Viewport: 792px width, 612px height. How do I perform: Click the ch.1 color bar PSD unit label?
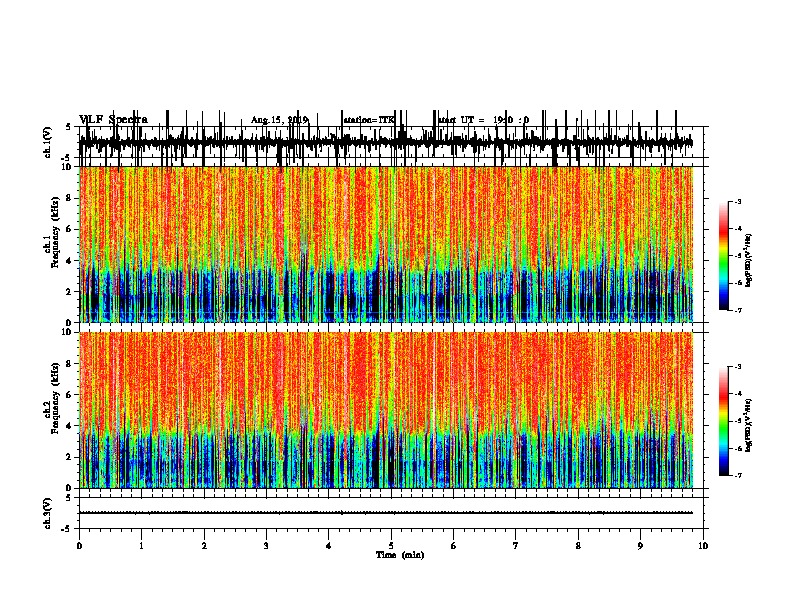pyautogui.click(x=749, y=261)
